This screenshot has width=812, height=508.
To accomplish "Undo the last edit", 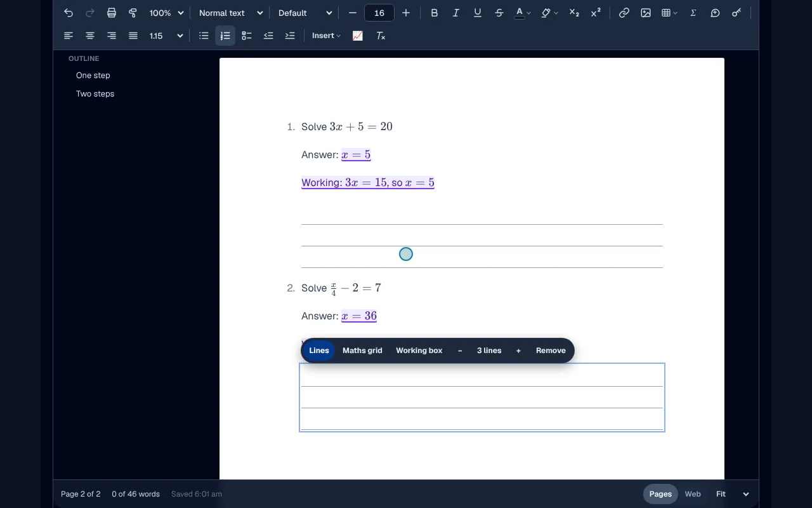I will [x=69, y=13].
